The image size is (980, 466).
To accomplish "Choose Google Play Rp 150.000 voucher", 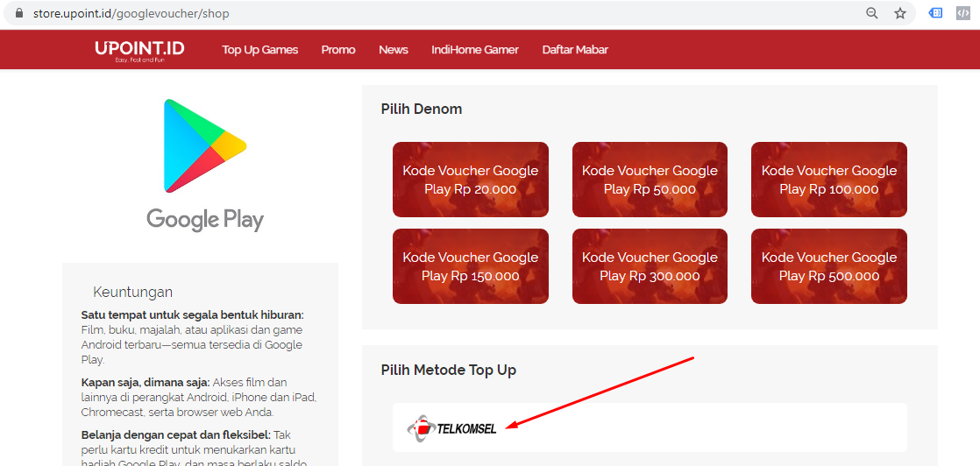I will 471,266.
